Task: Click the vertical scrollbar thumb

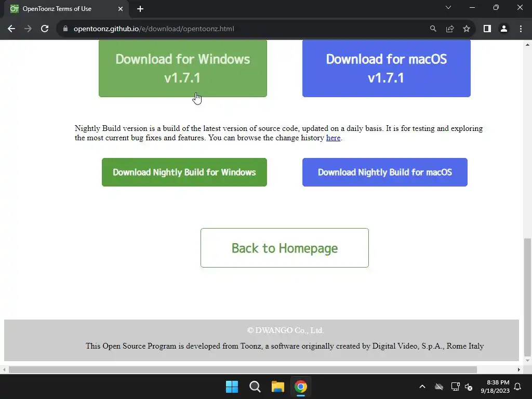Action: 527,297
